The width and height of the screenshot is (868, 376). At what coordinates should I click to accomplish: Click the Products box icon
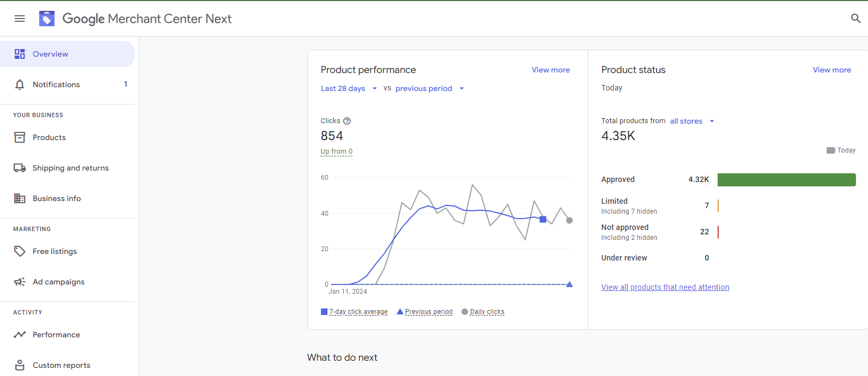[20, 137]
